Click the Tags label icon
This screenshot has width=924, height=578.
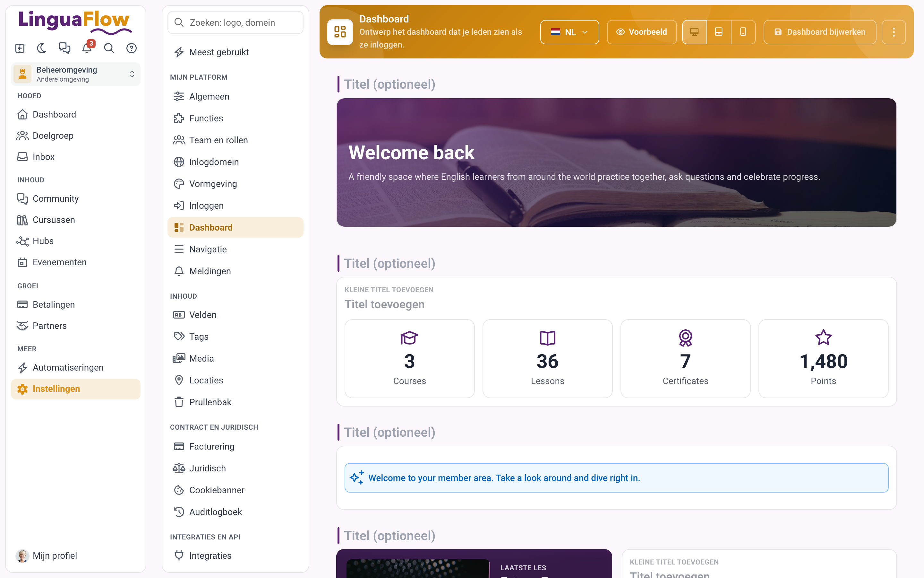(179, 337)
